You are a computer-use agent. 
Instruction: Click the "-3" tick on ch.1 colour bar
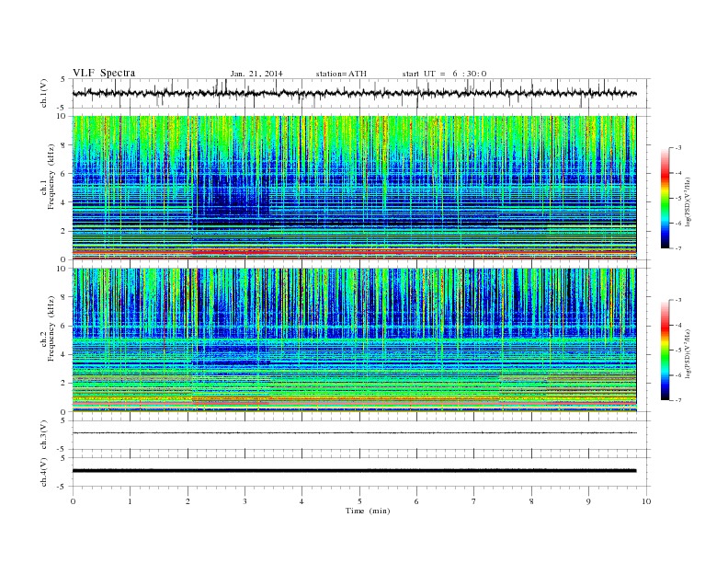pos(677,148)
